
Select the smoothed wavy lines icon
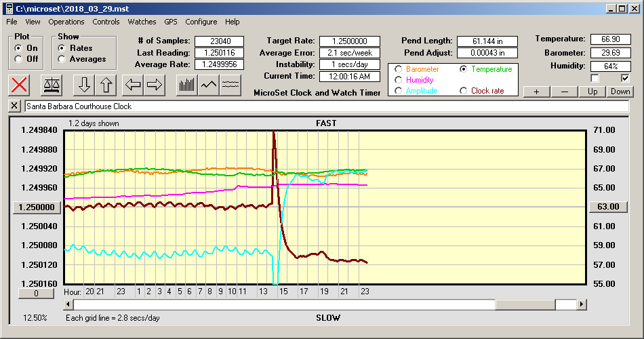click(x=230, y=85)
